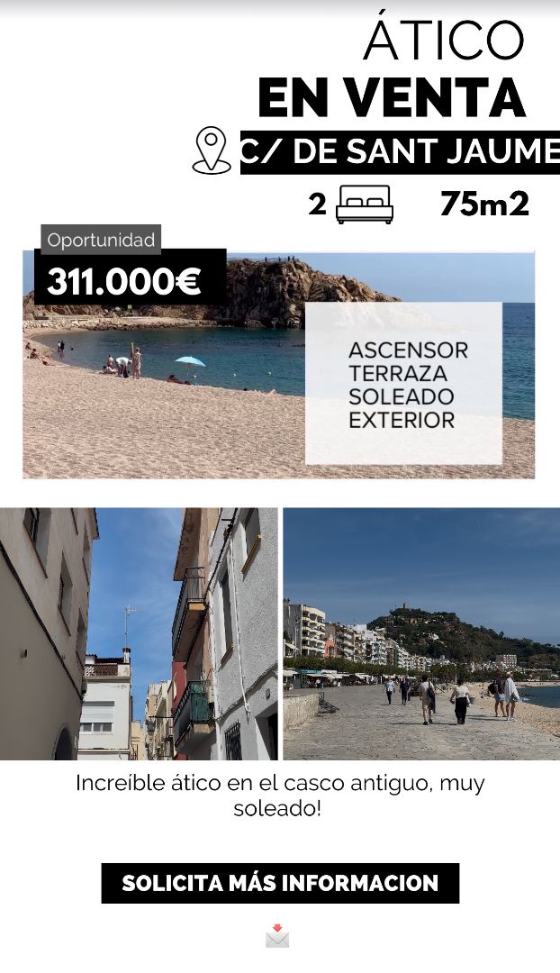This screenshot has height=973, width=560.
Task: Tap the SOLICITA MÁS INFORMACION button
Action: coord(280,883)
